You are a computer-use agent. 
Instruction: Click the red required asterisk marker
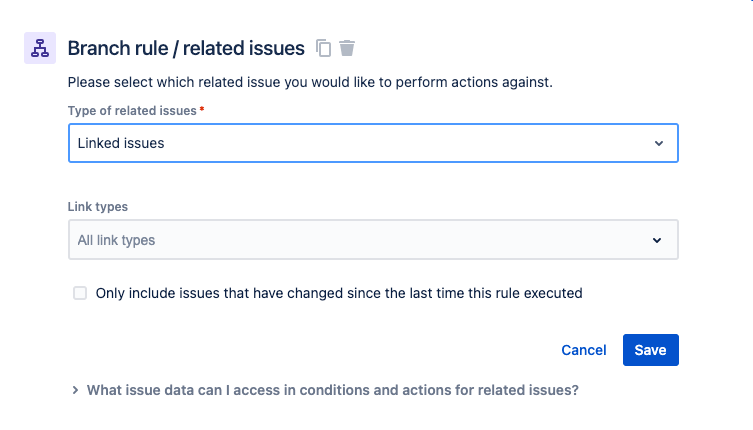(x=202, y=109)
